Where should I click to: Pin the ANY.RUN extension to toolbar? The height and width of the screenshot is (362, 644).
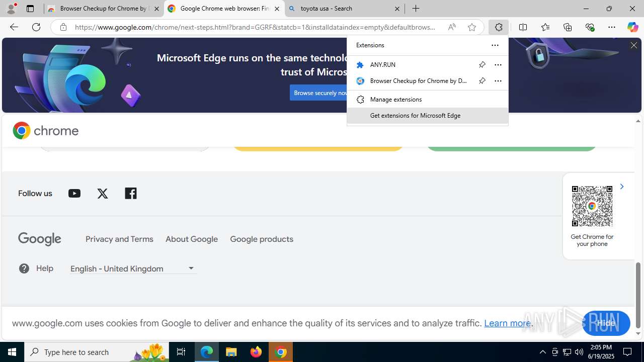coord(481,64)
